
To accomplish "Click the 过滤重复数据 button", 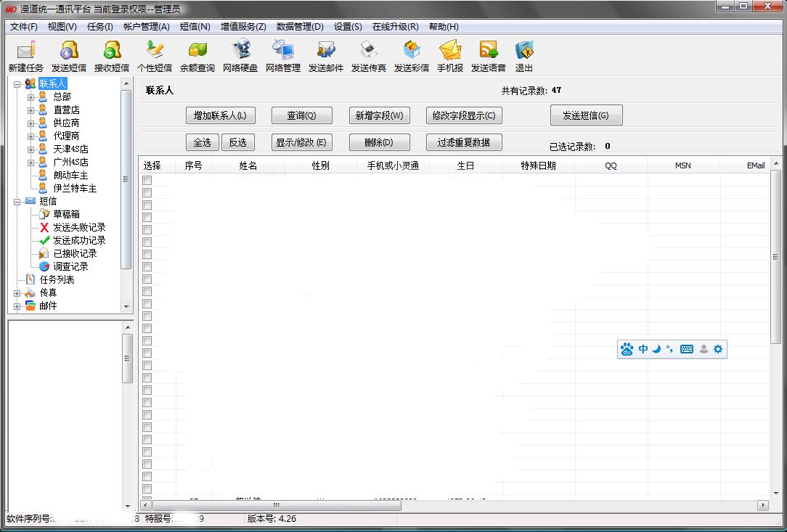I will pos(464,142).
